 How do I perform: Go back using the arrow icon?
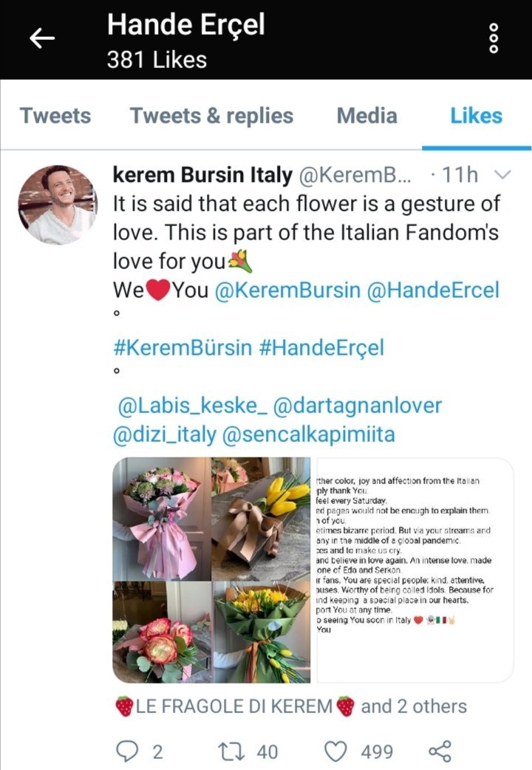(x=42, y=38)
